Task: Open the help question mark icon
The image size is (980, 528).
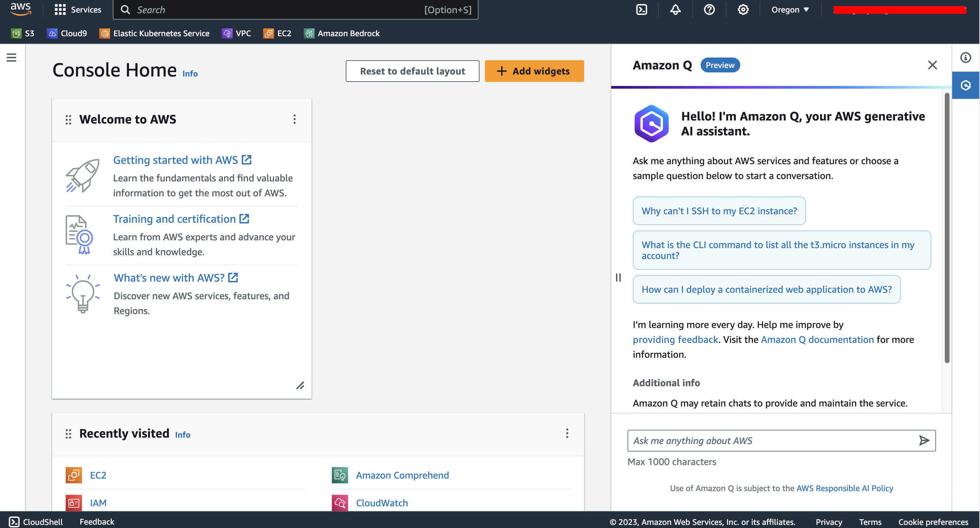Action: click(x=709, y=9)
